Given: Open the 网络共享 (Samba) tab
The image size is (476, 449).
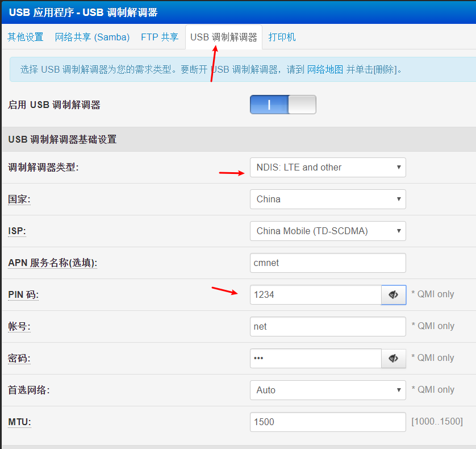Looking at the screenshot, I should [x=92, y=37].
